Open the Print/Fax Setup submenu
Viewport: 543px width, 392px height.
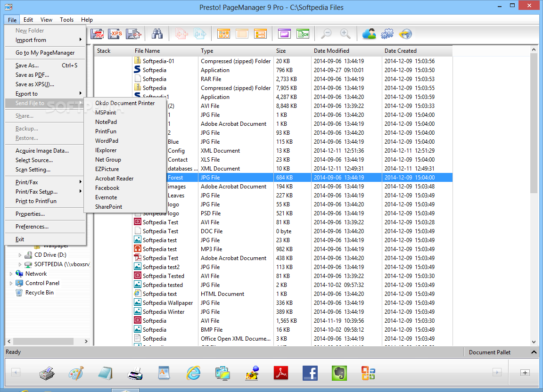(x=45, y=191)
